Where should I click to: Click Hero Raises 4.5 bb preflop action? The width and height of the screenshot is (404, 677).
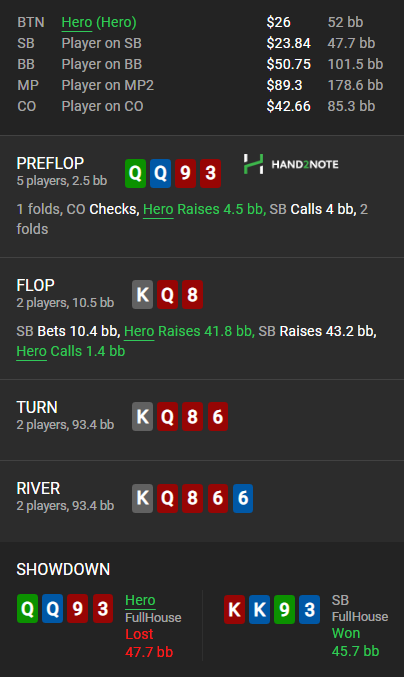pos(204,209)
